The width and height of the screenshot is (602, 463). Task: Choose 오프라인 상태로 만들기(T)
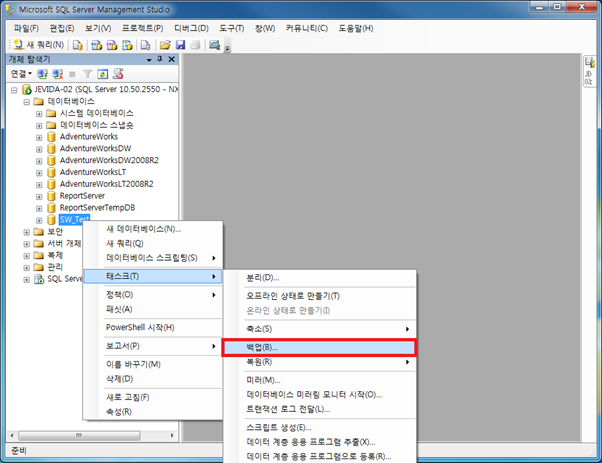tap(320, 296)
